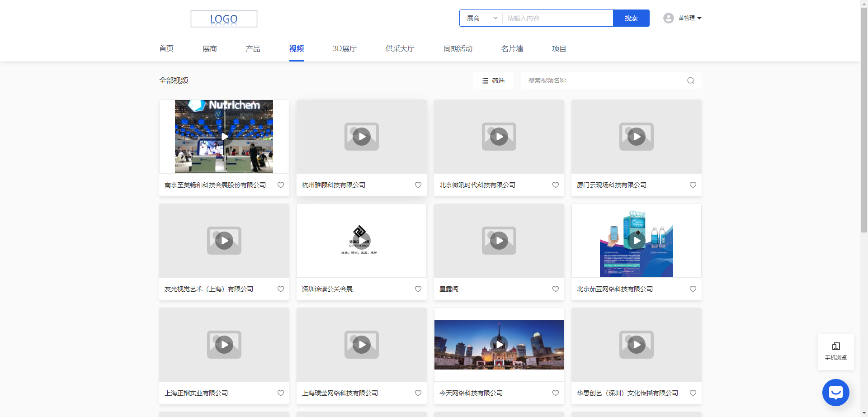Open 厦门云现场科技有限公司 title link

(x=612, y=185)
